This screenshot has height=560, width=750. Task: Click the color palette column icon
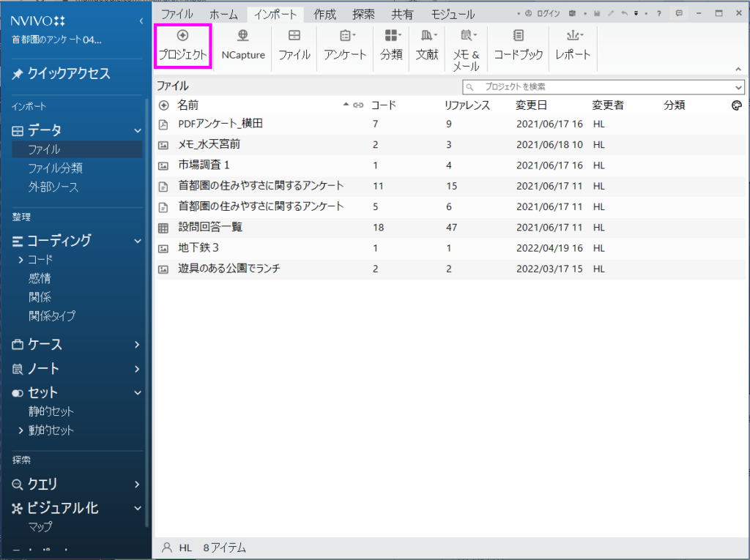point(737,105)
